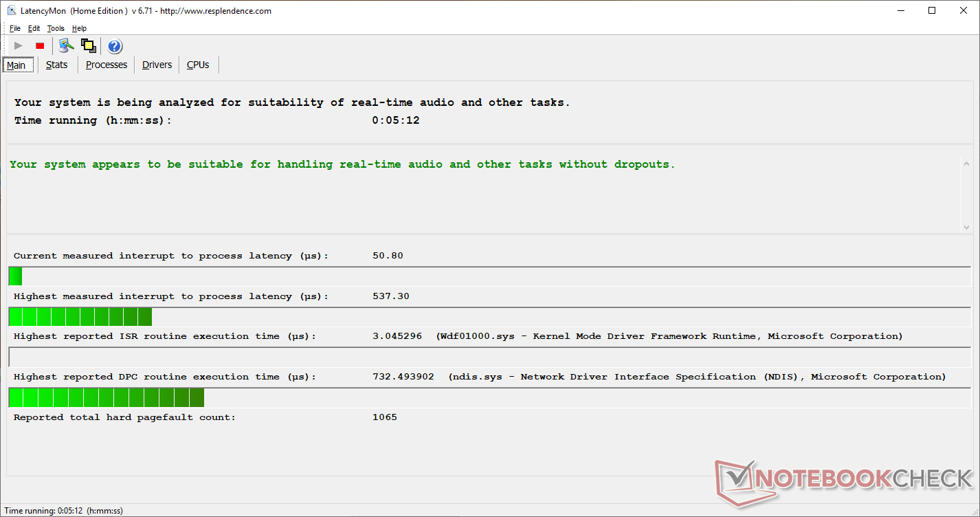Click the "Highest reported ISR routine" label
The width and height of the screenshot is (980, 517).
click(165, 336)
